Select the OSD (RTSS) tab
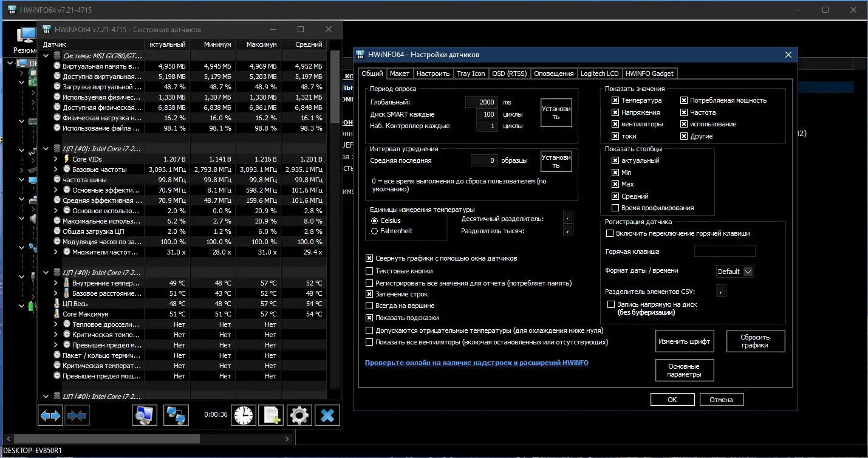This screenshot has height=458, width=868. click(509, 73)
